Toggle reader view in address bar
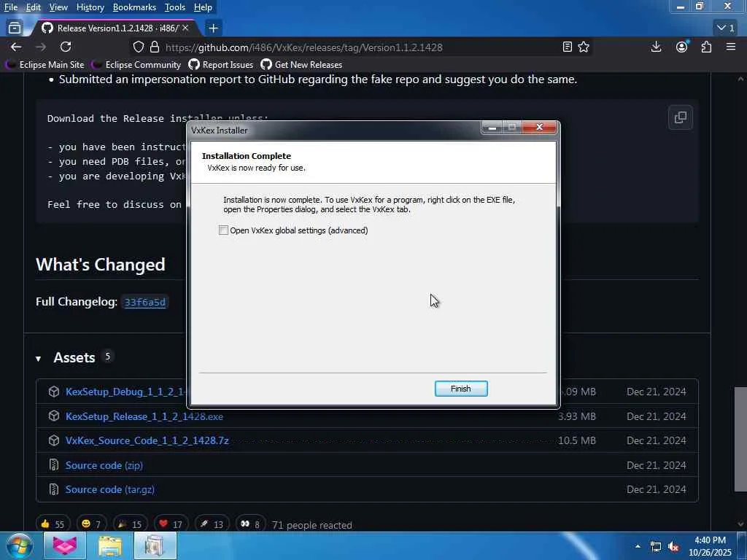Image resolution: width=747 pixels, height=560 pixels. [x=567, y=47]
